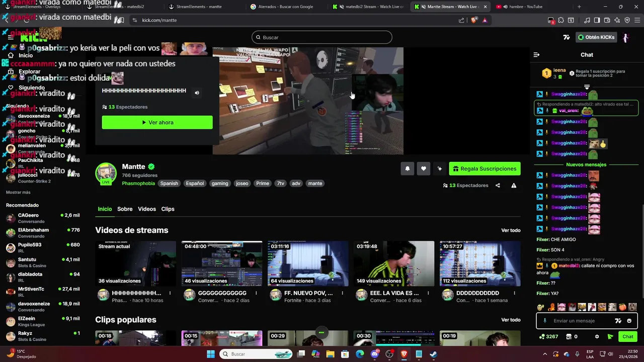644x362 pixels.
Task: Click the Windows Start button
Action: pos(211,354)
